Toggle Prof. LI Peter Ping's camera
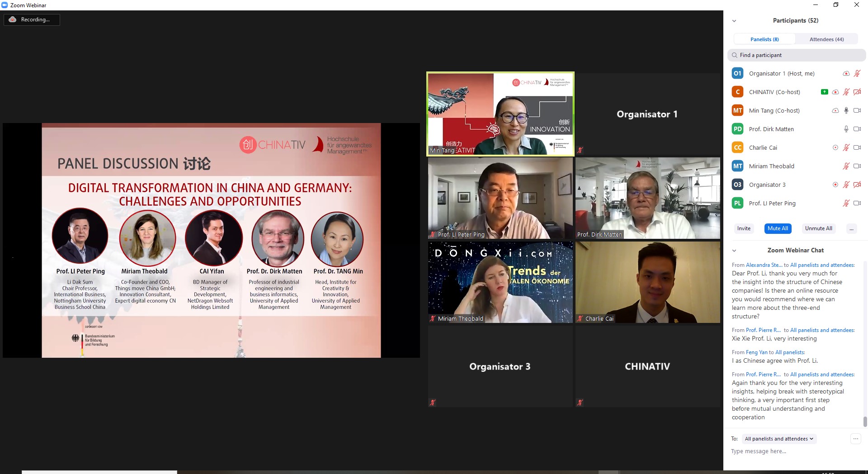Screen dimensions: 868x474 (857, 203)
